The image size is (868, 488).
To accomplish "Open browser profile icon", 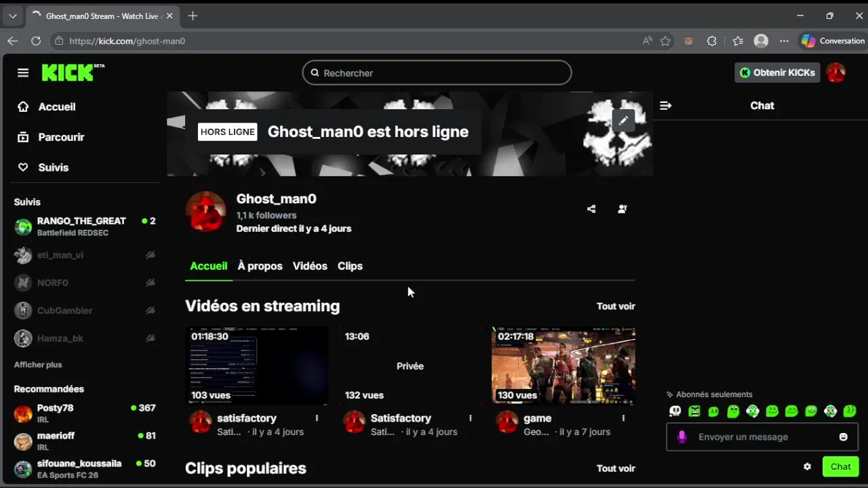I will pyautogui.click(x=761, y=41).
